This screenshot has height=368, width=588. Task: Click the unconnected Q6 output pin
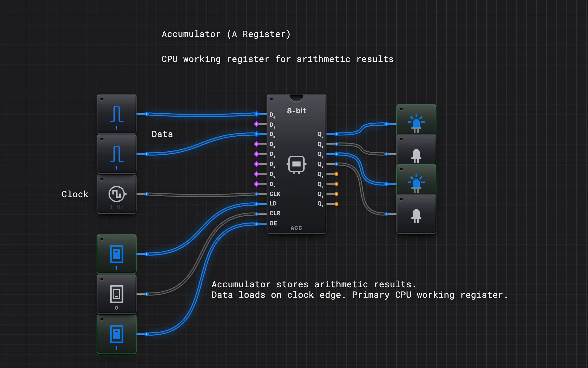tap(336, 194)
